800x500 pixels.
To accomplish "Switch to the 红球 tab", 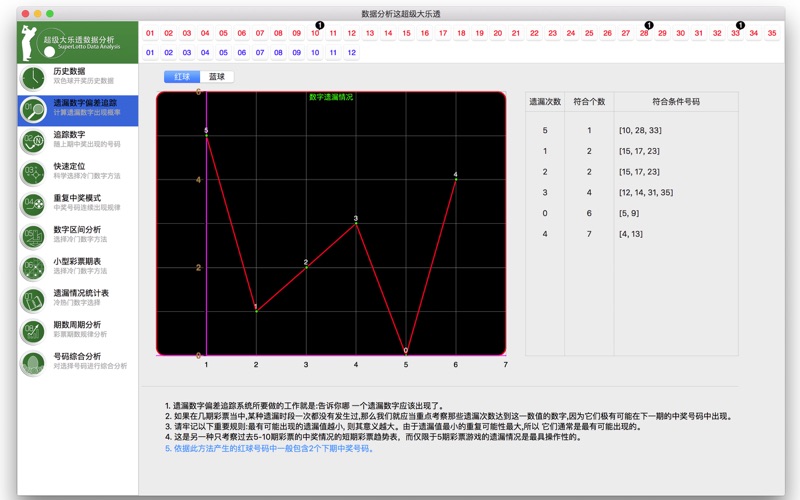I will coord(182,77).
